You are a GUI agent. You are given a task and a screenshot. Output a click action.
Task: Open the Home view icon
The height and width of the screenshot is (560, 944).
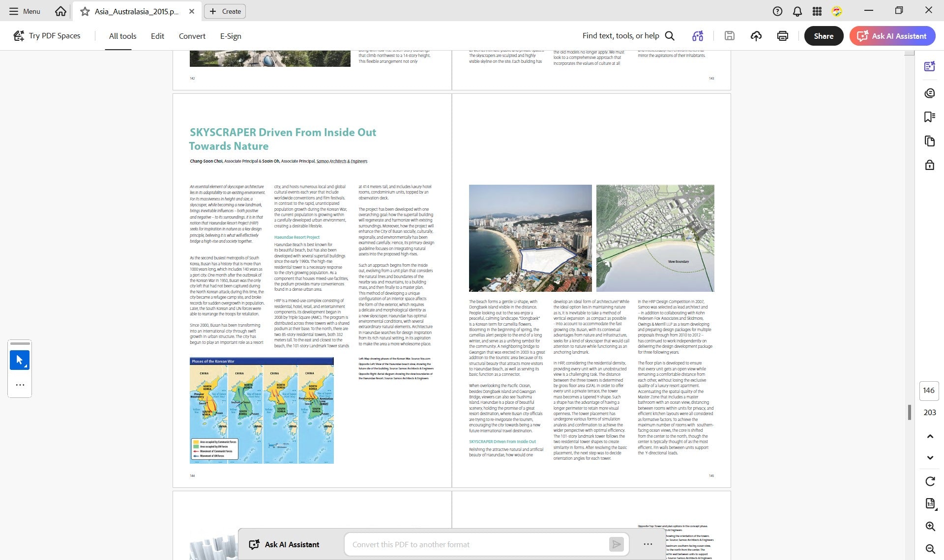point(60,11)
